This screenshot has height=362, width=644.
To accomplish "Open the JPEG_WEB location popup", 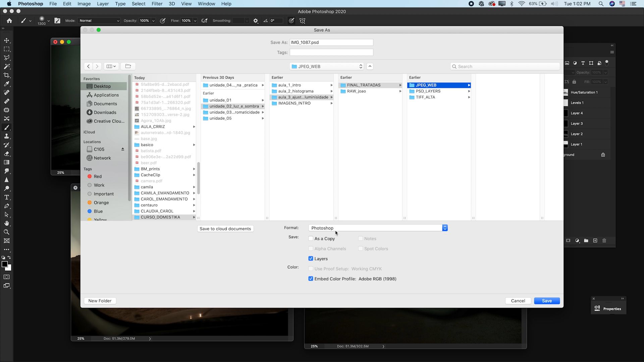I will pyautogui.click(x=327, y=66).
